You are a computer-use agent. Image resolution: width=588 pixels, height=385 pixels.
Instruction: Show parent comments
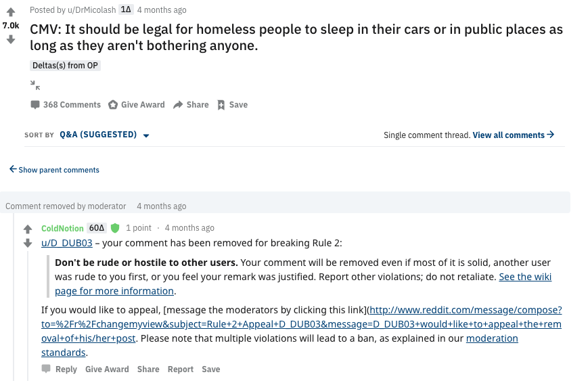[x=54, y=170]
